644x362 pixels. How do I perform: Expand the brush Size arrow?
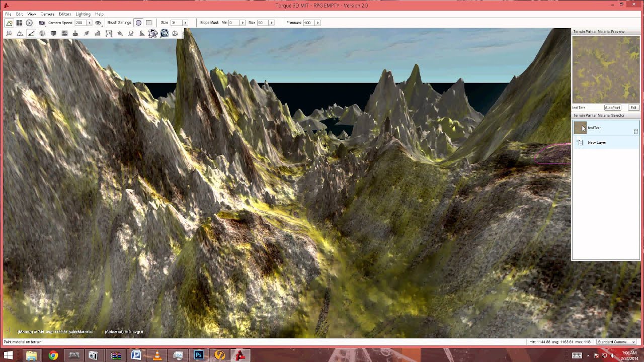click(x=185, y=23)
